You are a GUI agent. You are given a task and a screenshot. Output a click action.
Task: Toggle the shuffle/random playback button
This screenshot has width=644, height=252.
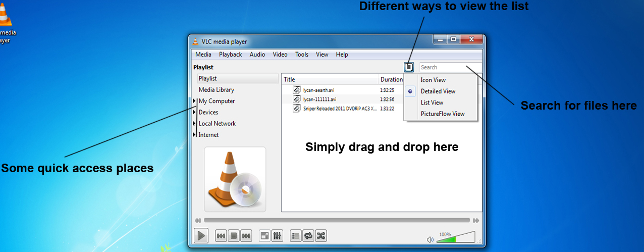point(320,235)
